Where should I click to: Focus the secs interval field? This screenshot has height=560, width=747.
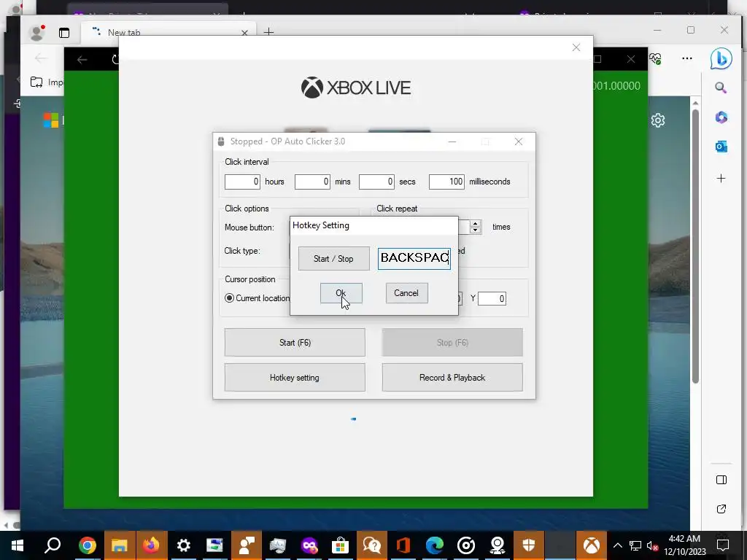pyautogui.click(x=376, y=182)
